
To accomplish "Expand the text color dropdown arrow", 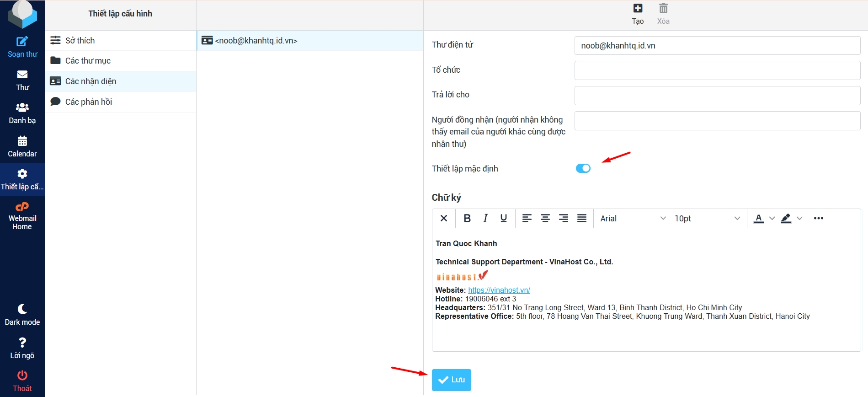I will coord(772,219).
